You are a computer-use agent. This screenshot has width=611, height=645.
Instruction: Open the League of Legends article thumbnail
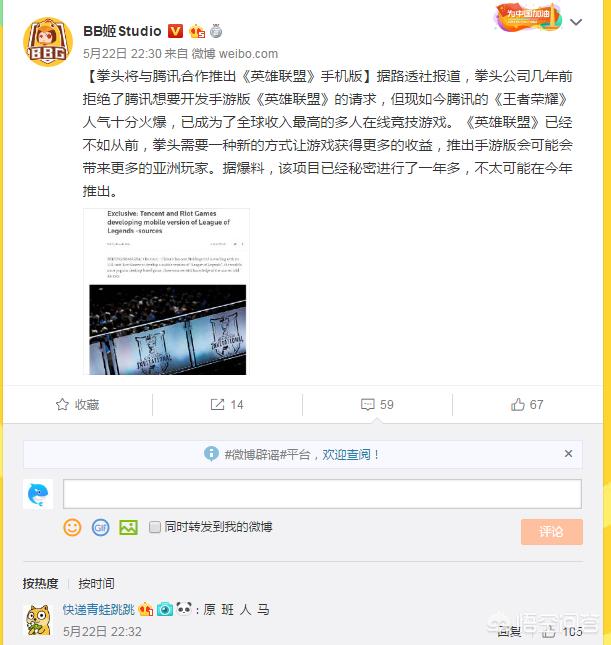click(x=167, y=292)
